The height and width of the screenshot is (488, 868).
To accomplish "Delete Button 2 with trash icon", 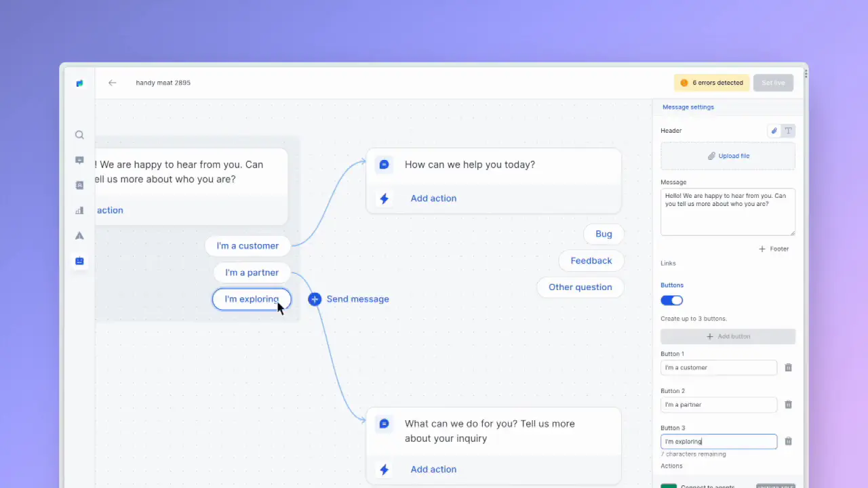I will click(788, 405).
